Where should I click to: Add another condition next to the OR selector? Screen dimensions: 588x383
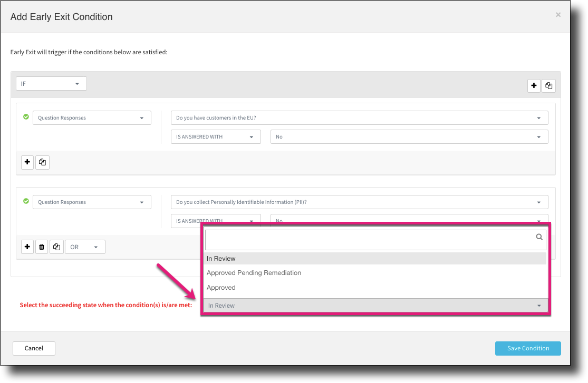pos(27,247)
